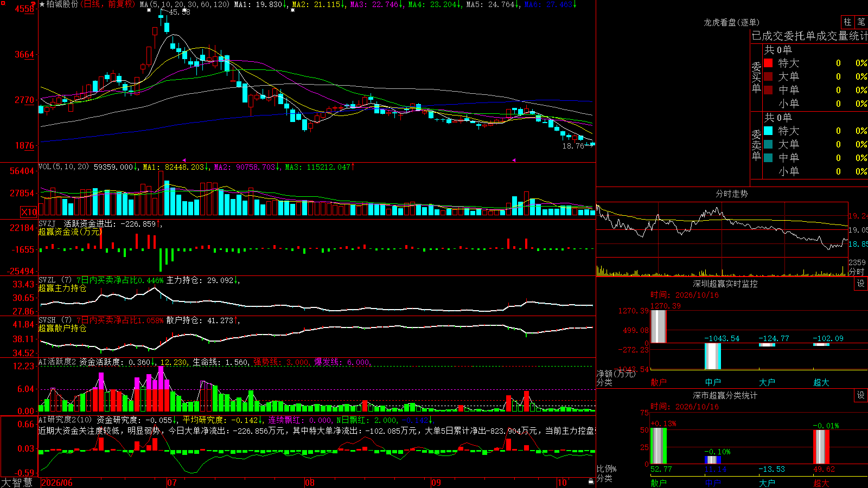Screen dimensions: 868x488
Task: Click the 散户 bar showing 1270.39 in 实时监控
Action: click(x=658, y=326)
